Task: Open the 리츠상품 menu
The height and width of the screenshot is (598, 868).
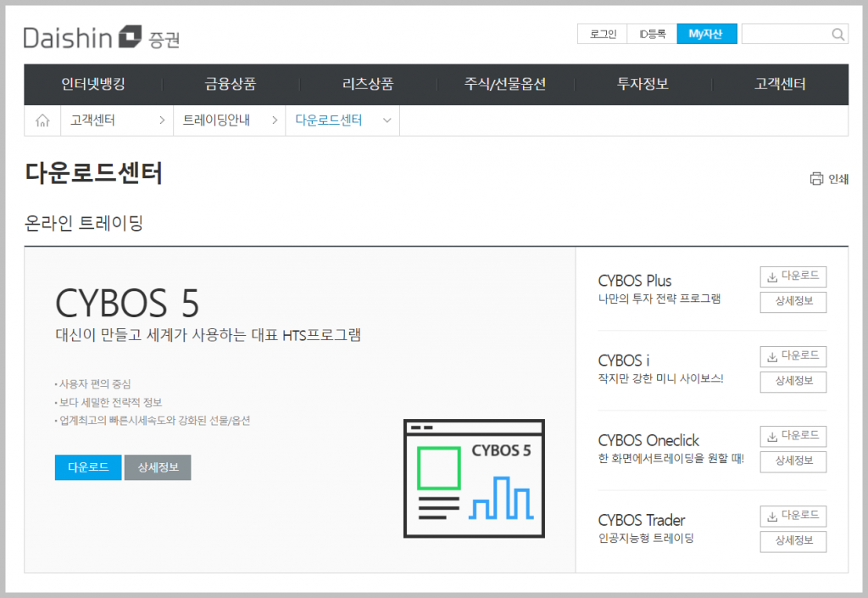Action: tap(368, 84)
